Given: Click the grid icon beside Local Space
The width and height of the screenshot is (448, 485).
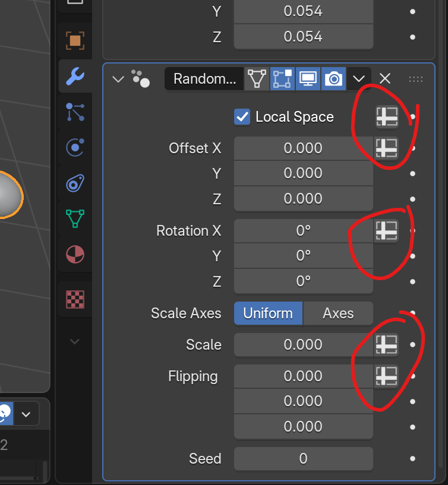Looking at the screenshot, I should pos(387,117).
